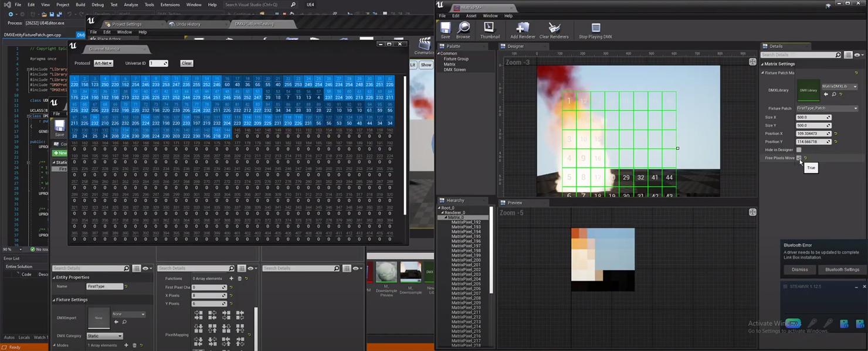Enable the Hide in Designer checkbox
The width and height of the screenshot is (868, 351).
(x=799, y=150)
